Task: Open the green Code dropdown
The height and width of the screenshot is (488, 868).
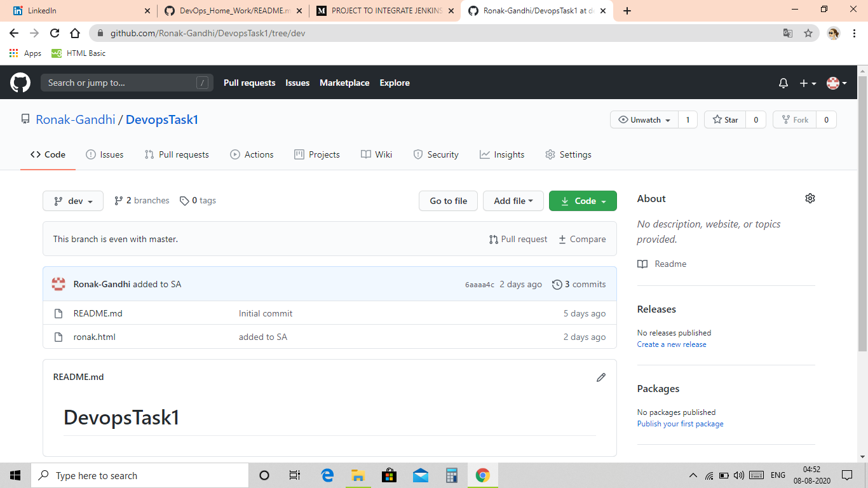Action: (x=582, y=200)
